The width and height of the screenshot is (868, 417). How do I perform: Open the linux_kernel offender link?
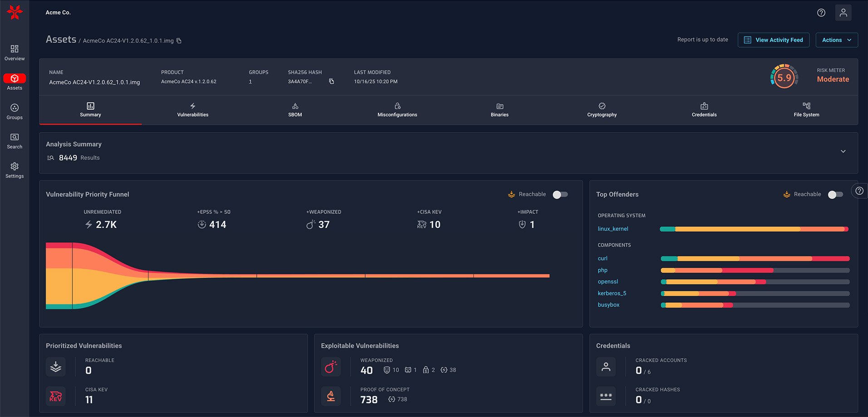[x=613, y=229]
